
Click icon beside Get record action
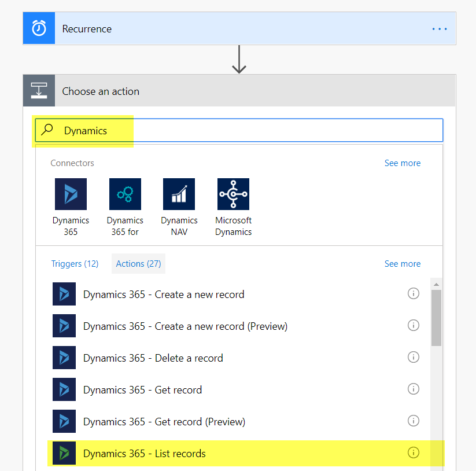pos(64,389)
